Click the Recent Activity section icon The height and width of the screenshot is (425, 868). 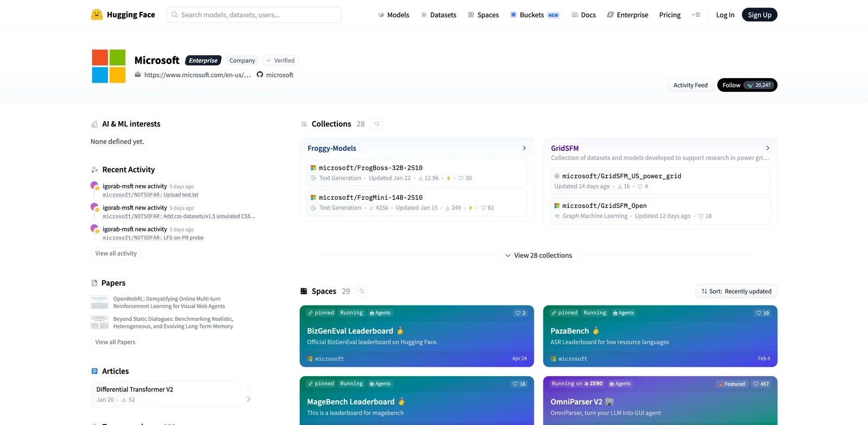point(95,170)
